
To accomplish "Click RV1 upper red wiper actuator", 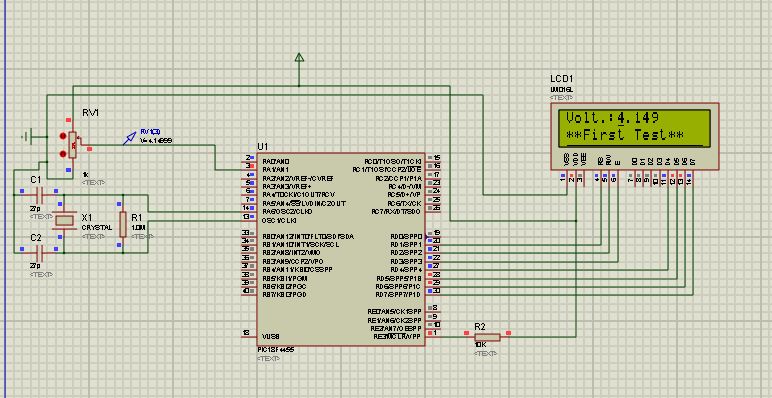I will click(63, 136).
